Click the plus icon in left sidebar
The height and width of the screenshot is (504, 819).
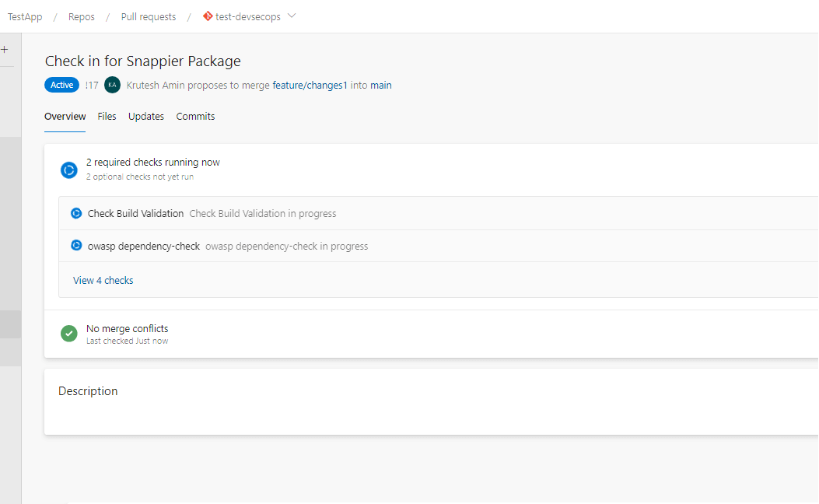pos(5,49)
